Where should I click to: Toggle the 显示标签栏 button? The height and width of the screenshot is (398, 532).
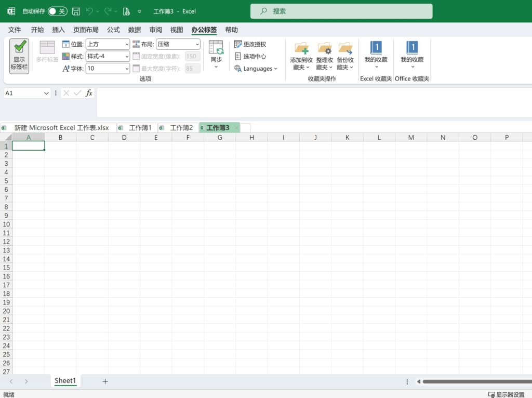[x=19, y=56]
